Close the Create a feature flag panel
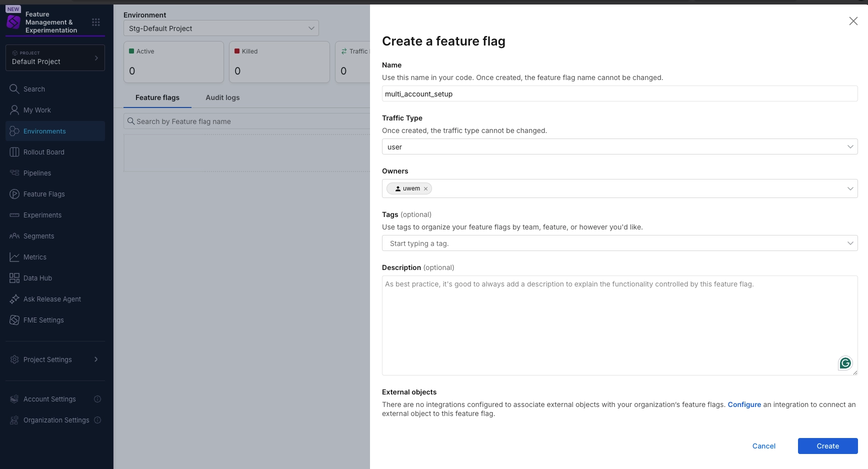The height and width of the screenshot is (469, 868). [x=853, y=21]
